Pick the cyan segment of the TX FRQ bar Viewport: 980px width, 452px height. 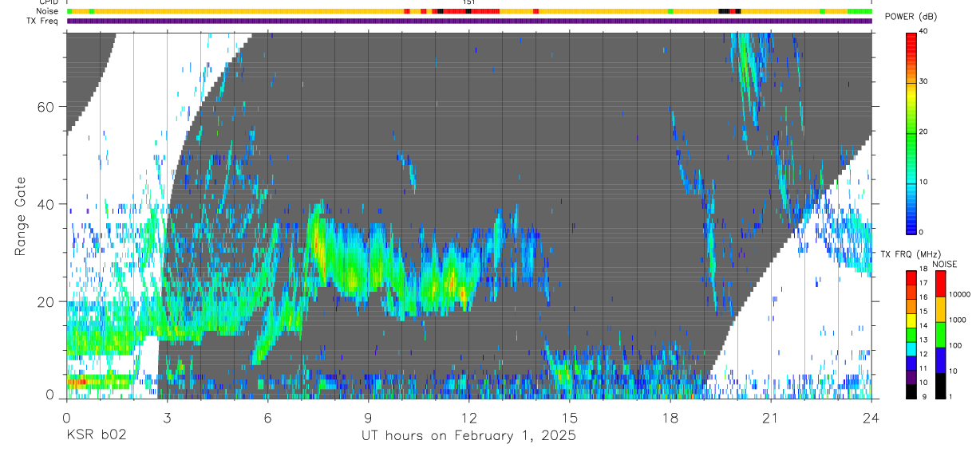[x=911, y=348]
